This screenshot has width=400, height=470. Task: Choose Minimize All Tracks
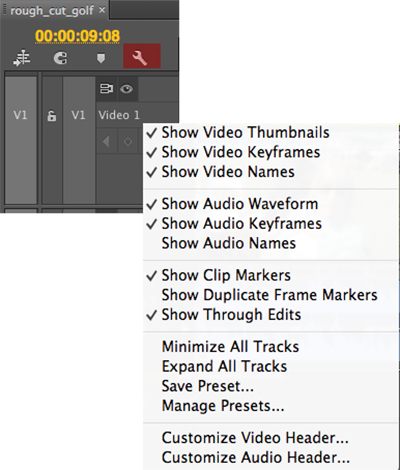(271, 347)
